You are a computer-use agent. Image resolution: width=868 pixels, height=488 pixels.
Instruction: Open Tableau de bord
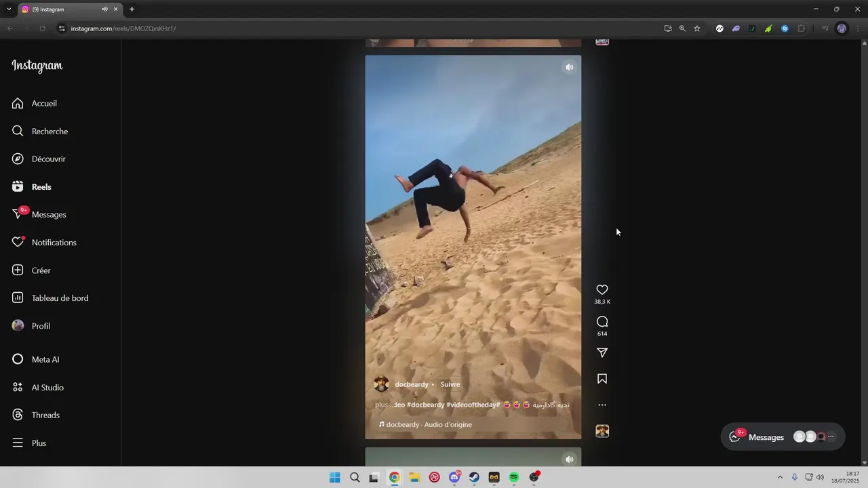[x=60, y=298]
